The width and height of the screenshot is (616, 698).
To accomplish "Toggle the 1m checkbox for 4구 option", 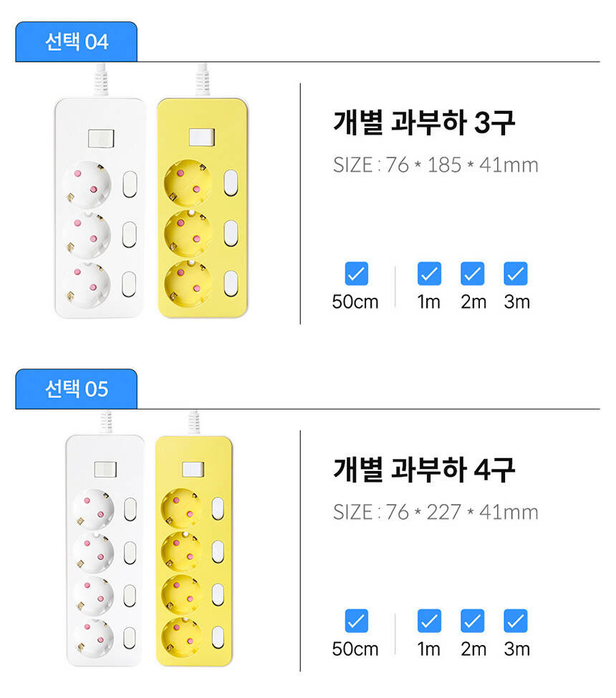I will (429, 621).
